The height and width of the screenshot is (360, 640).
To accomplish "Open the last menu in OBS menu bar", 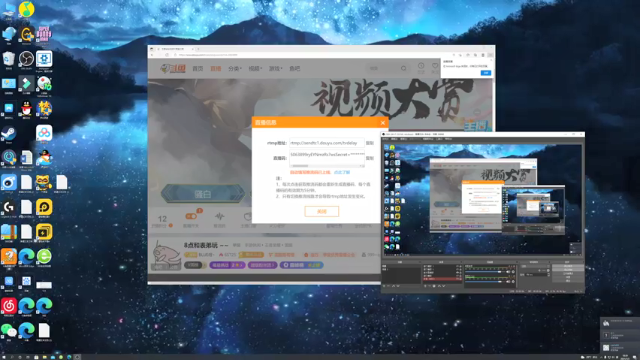I will 448,139.
